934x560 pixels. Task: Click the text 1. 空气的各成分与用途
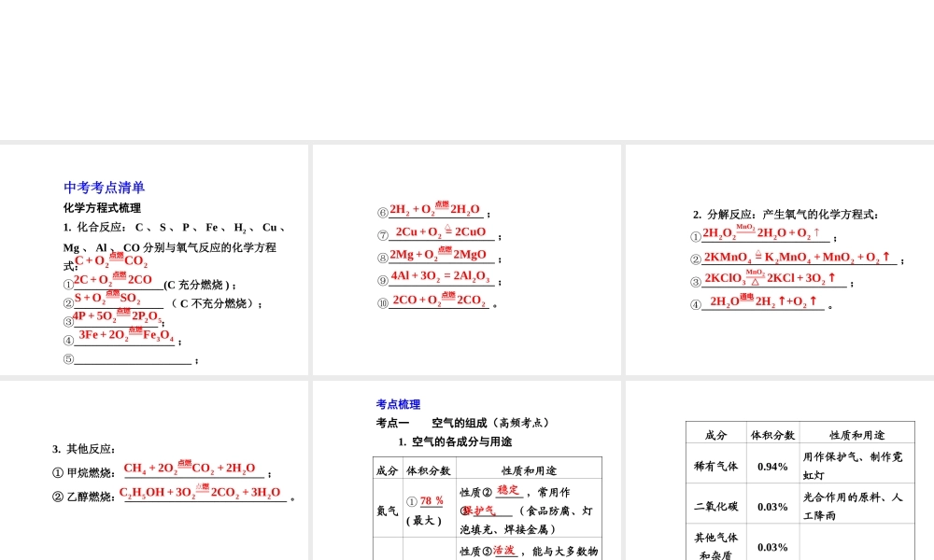pyautogui.click(x=455, y=441)
